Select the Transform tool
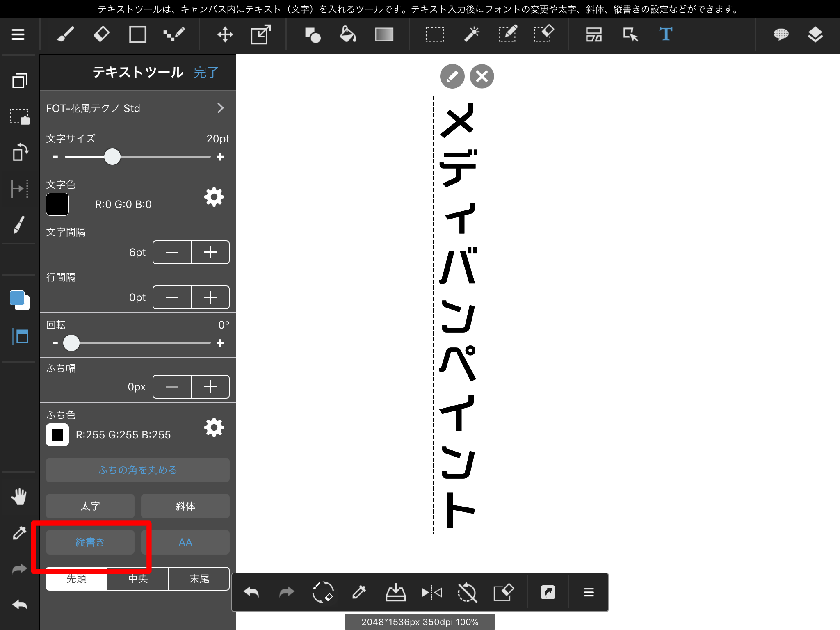Viewport: 840px width, 630px height. click(261, 34)
